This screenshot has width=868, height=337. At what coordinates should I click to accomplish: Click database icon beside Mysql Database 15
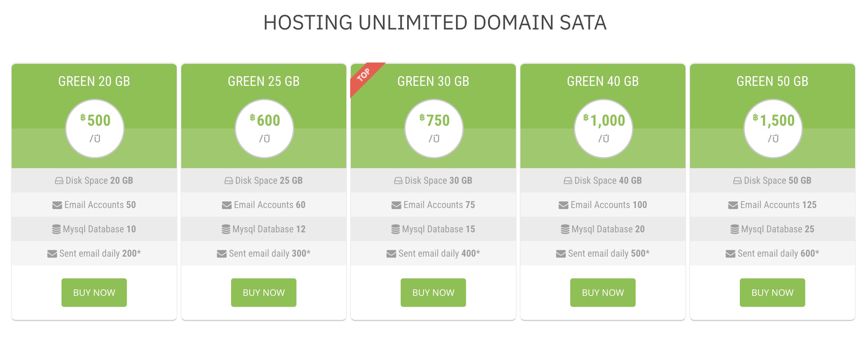click(395, 229)
